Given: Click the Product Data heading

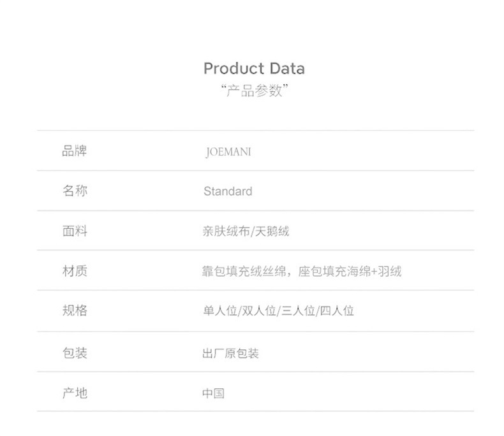Looking at the screenshot, I should tap(254, 68).
